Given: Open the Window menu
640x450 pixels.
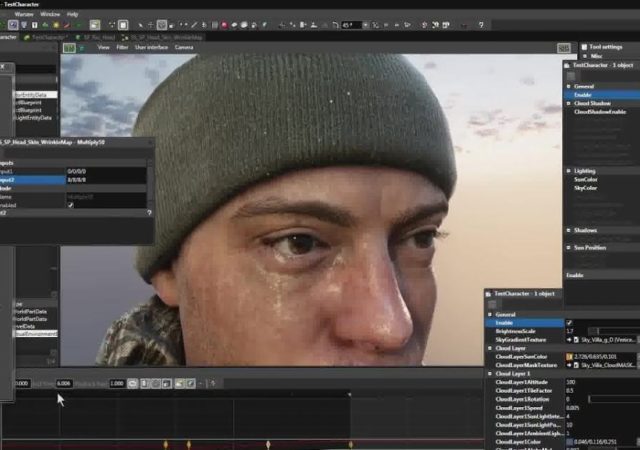Looking at the screenshot, I should click(50, 14).
